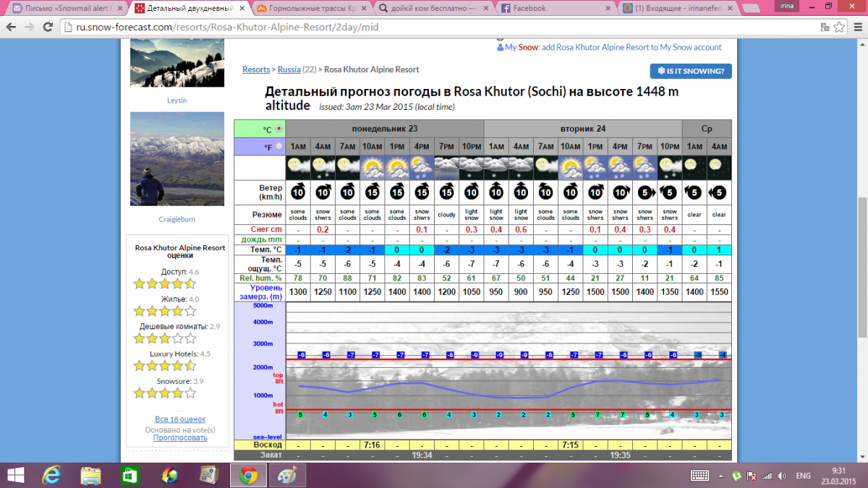The height and width of the screenshot is (488, 868).
Task: Click the snow amount cell 0.2
Action: point(323,230)
